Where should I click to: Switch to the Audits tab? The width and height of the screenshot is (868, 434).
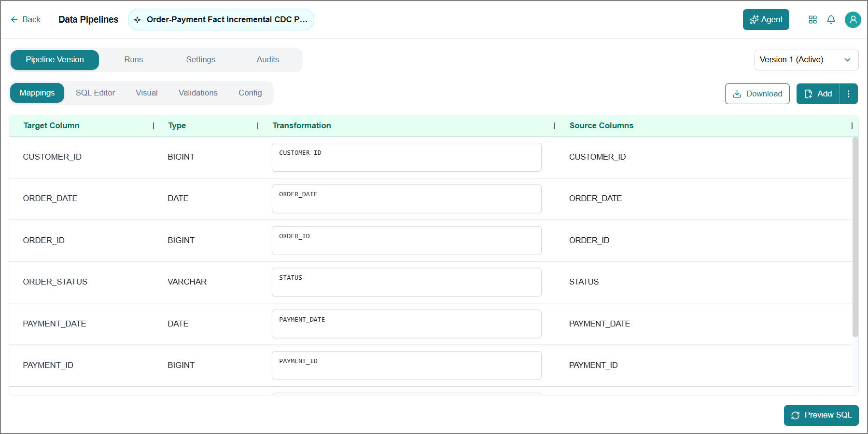tap(267, 60)
